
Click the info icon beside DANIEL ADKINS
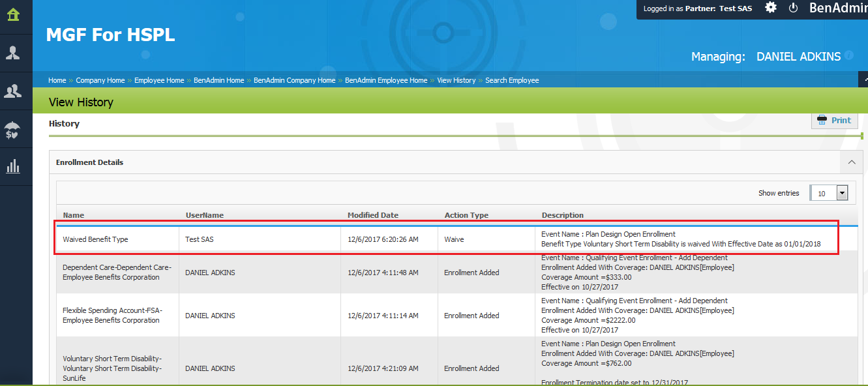point(849,56)
